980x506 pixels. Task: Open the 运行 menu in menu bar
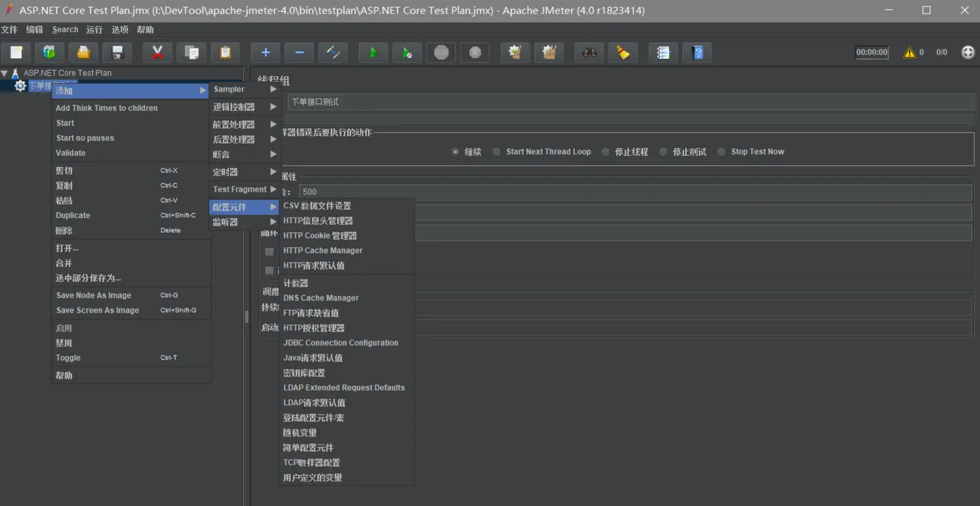click(94, 30)
